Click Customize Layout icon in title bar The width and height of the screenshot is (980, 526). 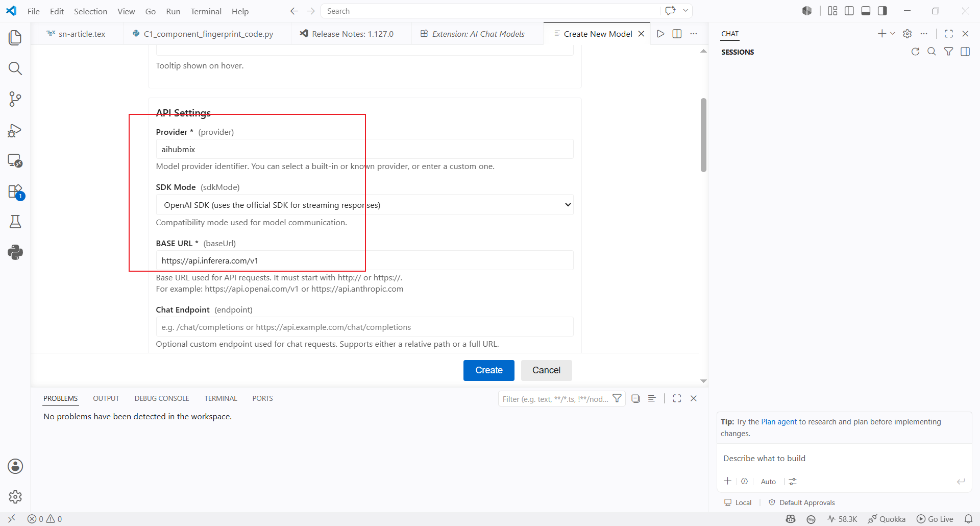(x=832, y=11)
